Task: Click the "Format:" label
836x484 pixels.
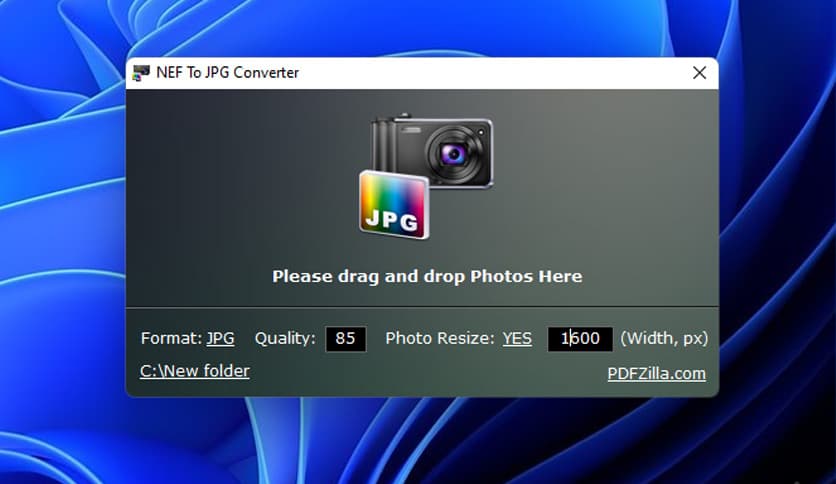Action: point(171,338)
